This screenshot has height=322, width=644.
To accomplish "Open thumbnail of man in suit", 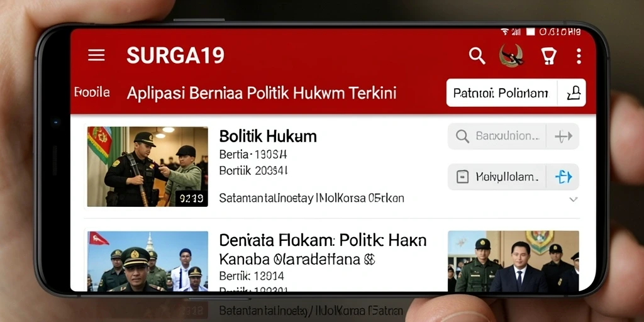I will [x=513, y=261].
